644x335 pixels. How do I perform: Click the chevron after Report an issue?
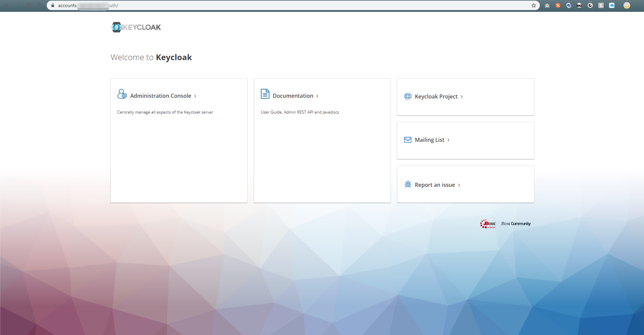coord(459,185)
